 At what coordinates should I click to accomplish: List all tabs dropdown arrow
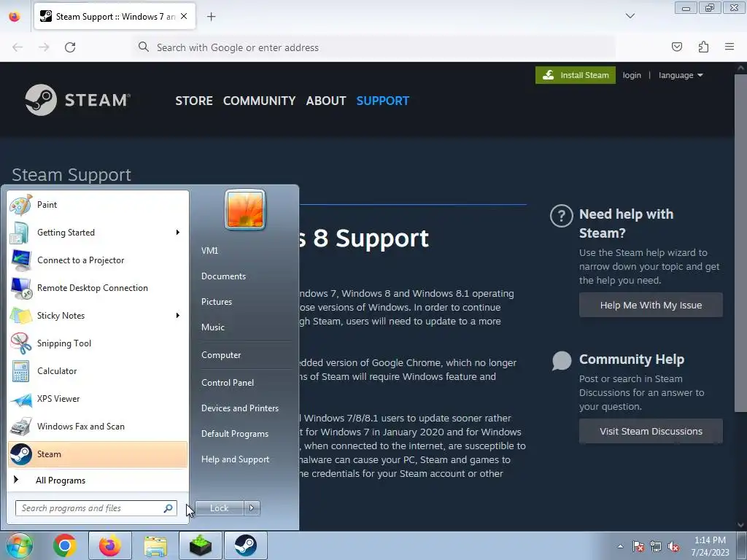pos(630,16)
